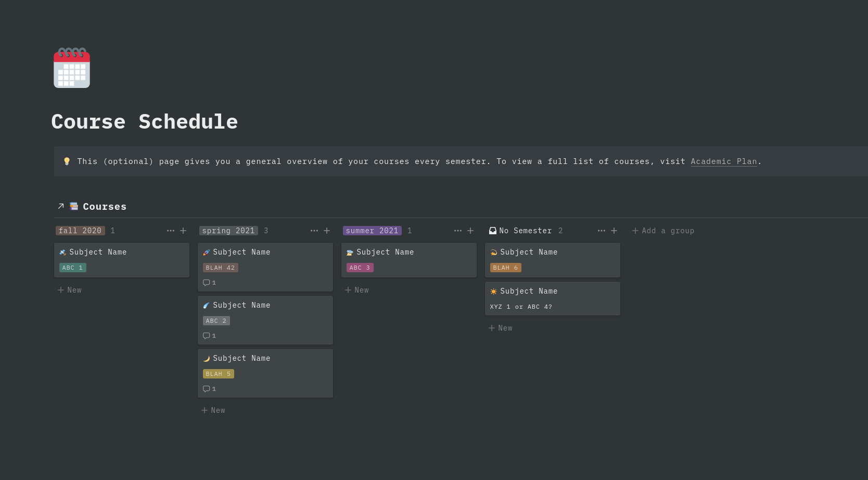The width and height of the screenshot is (868, 480).
Task: Click the calendar page icon
Action: pos(72,68)
